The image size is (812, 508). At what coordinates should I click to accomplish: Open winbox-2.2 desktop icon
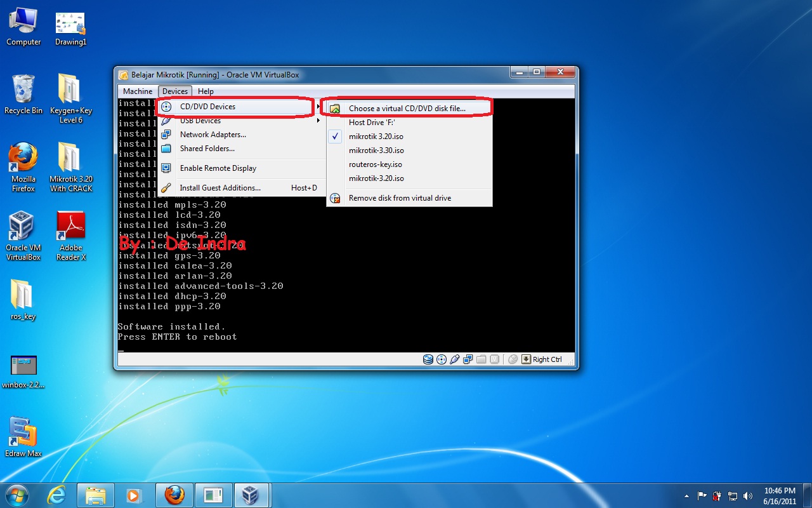[23, 371]
